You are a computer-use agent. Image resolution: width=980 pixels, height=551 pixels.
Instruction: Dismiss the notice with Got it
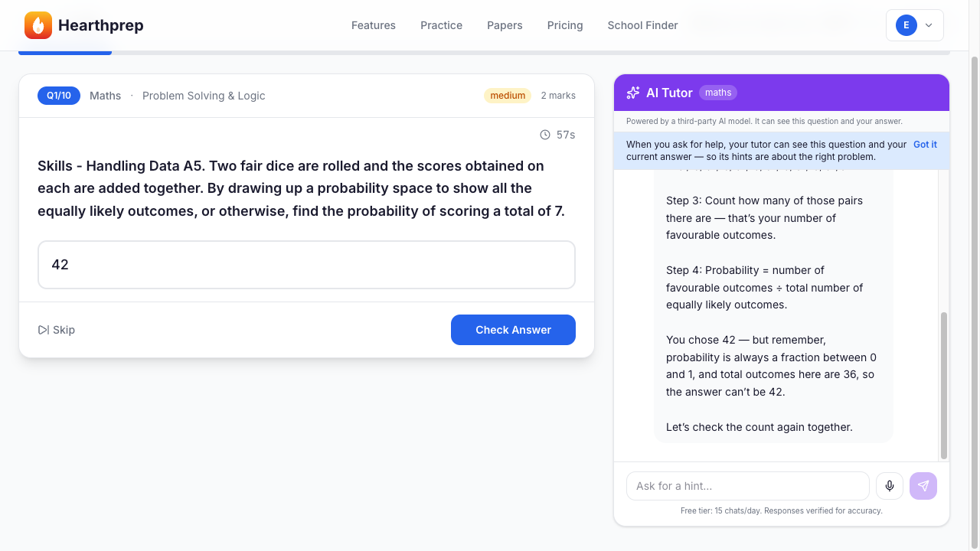(925, 144)
